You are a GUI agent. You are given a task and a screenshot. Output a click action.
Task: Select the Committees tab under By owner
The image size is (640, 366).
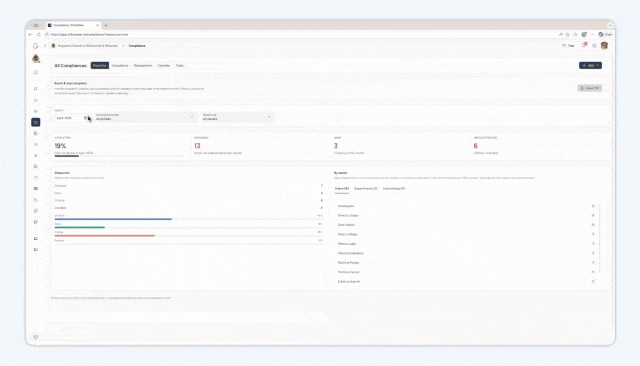point(394,189)
